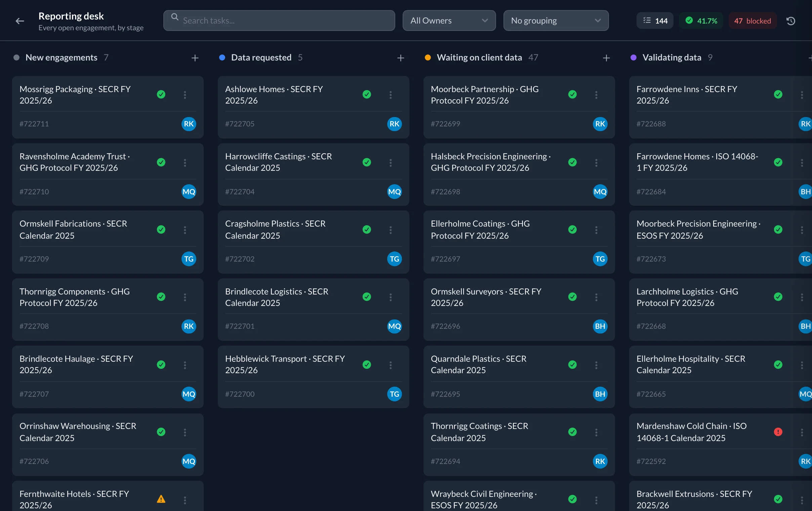Screen dimensions: 812x511
Task: Click BH owner avatar on Quarndale Plastics card
Action: click(600, 394)
